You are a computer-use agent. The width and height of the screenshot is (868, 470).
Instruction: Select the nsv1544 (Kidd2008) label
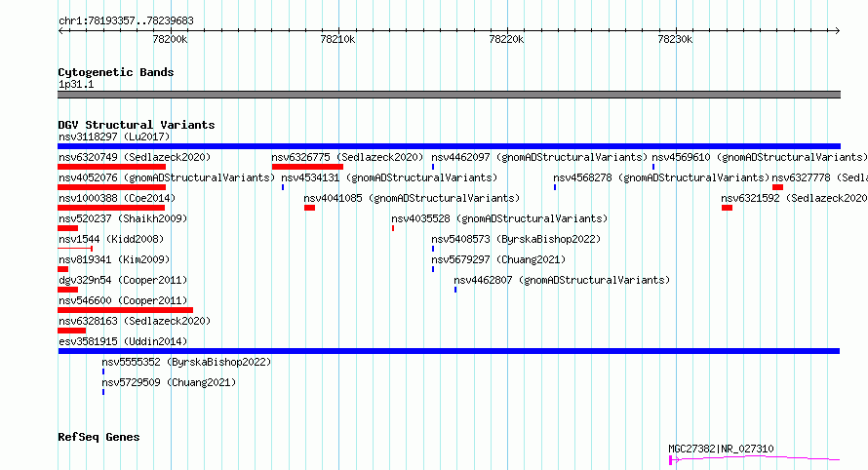(111, 239)
